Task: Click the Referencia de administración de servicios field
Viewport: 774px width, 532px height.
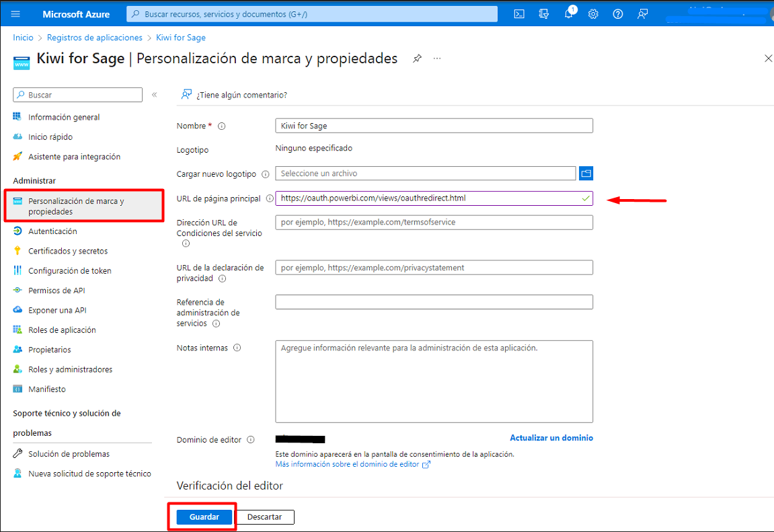Action: coord(434,302)
